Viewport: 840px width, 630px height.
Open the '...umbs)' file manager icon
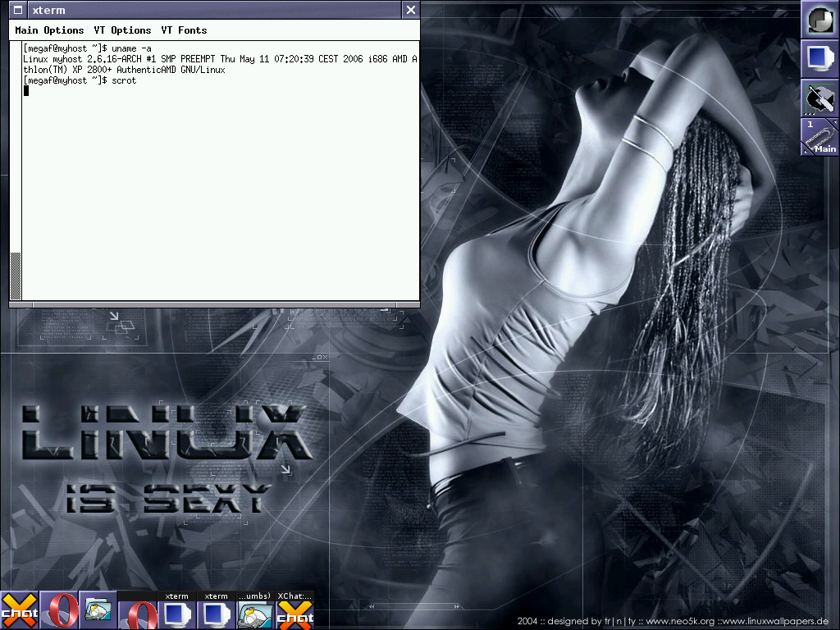pyautogui.click(x=255, y=610)
